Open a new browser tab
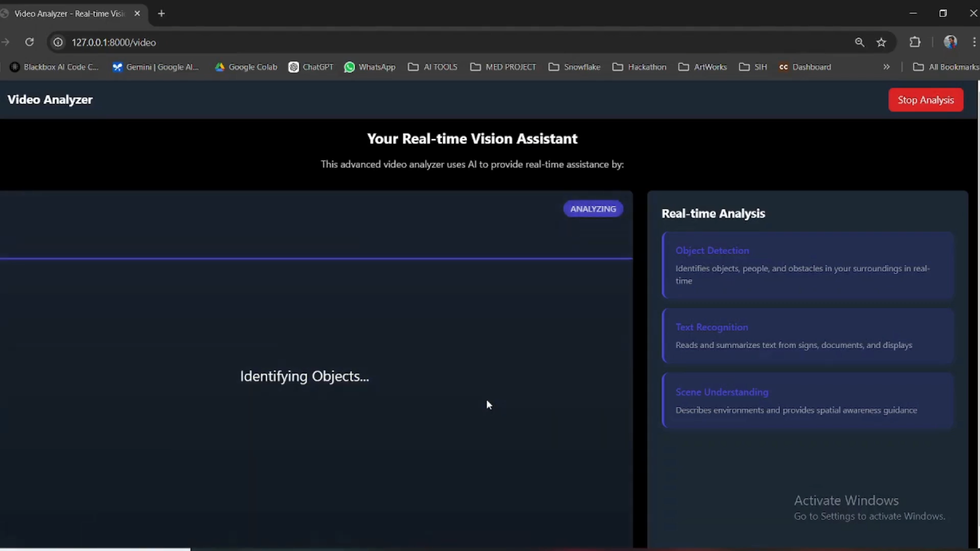Viewport: 980px width, 551px height. pos(161,14)
